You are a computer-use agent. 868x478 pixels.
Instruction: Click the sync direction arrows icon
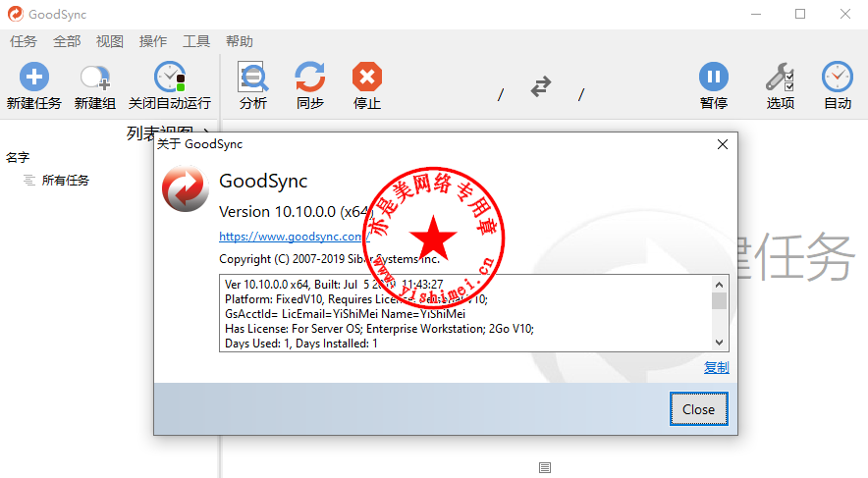click(541, 86)
